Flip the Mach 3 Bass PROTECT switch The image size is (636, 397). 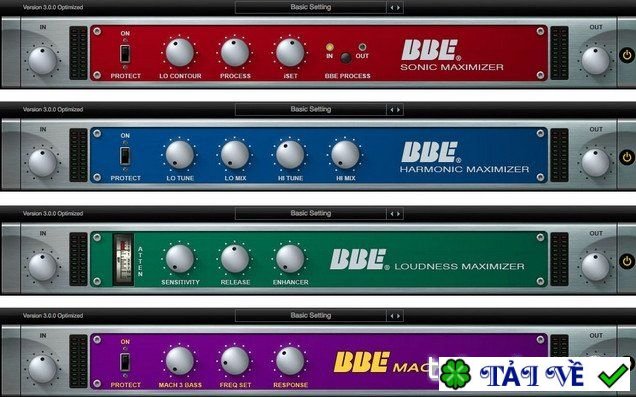pos(125,363)
